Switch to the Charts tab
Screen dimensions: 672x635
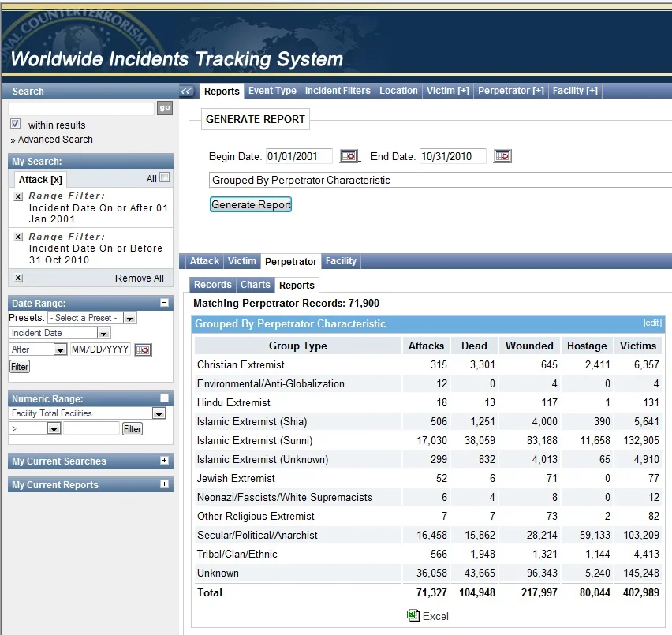256,285
